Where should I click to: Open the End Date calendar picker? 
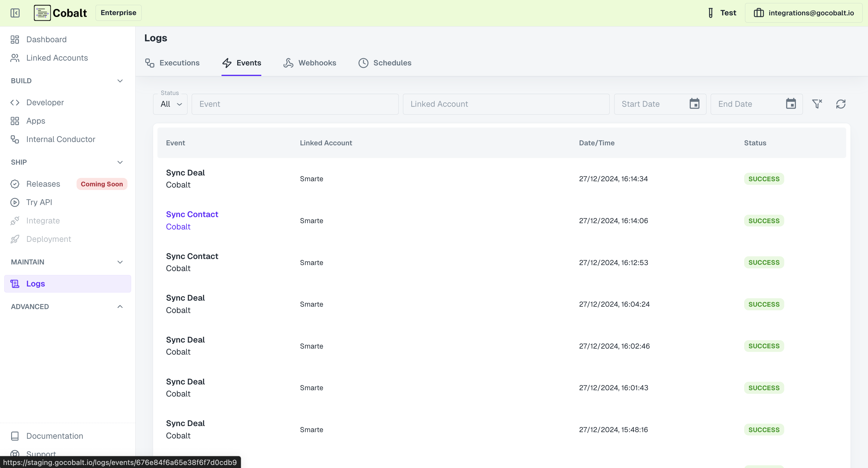791,103
